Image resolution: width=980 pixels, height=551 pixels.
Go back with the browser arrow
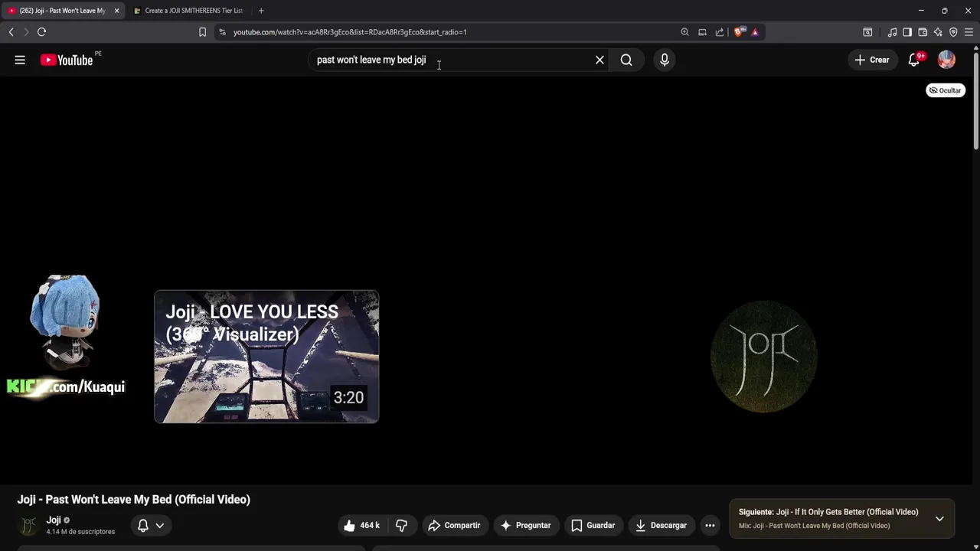11,32
